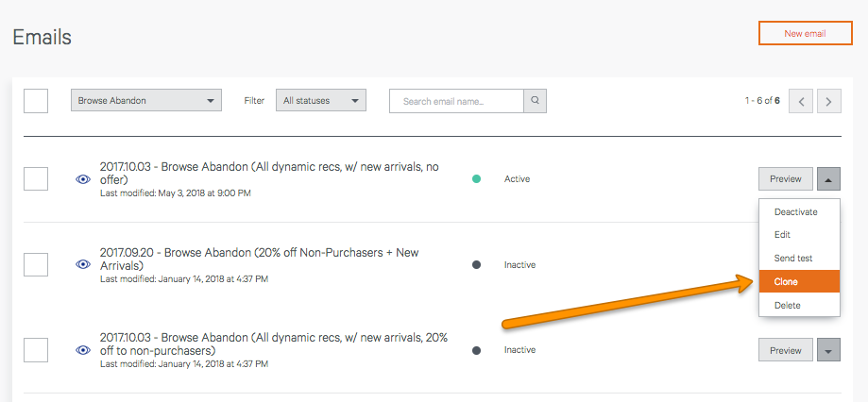Click the eye icon for 2017.10.03 no offer email
The height and width of the screenshot is (402, 868).
click(83, 179)
